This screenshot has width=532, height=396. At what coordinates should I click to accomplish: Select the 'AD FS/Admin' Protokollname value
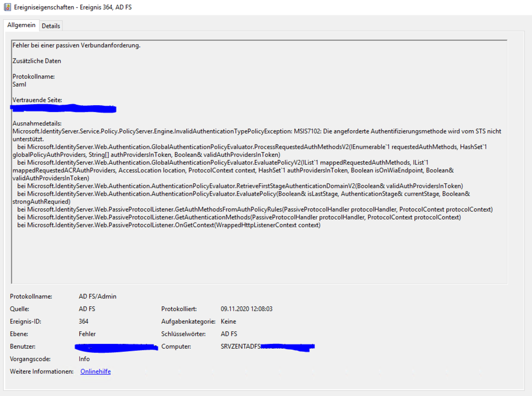pos(97,296)
